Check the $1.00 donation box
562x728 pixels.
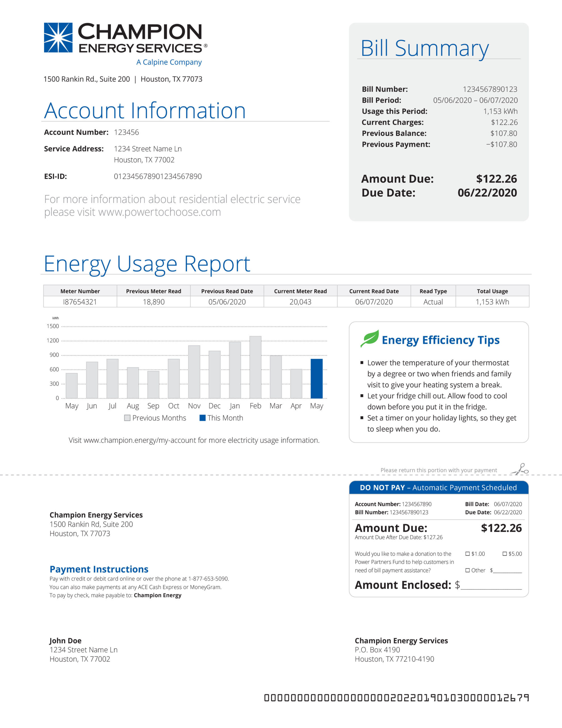pyautogui.click(x=467, y=554)
